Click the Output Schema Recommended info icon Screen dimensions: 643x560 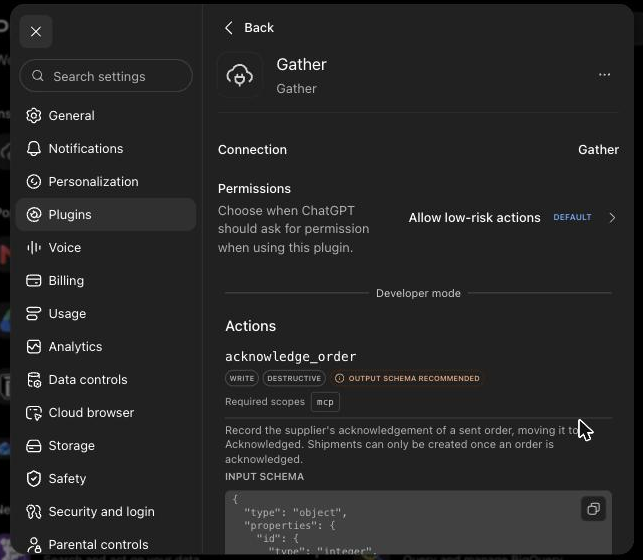[340, 378]
